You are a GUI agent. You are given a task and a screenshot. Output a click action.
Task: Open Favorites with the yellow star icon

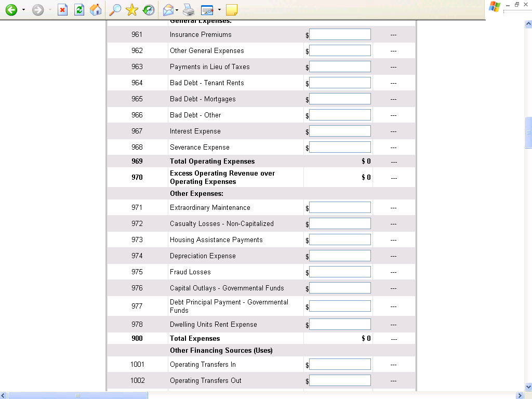coord(131,10)
